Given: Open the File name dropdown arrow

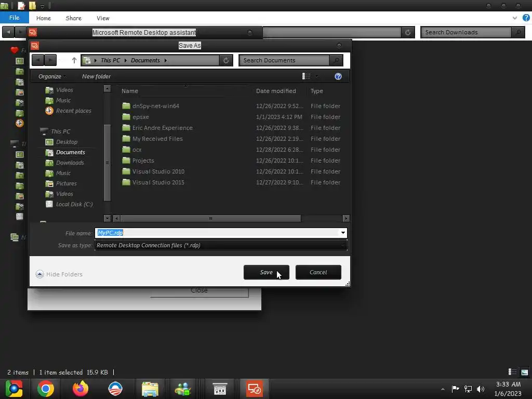Looking at the screenshot, I should (343, 233).
